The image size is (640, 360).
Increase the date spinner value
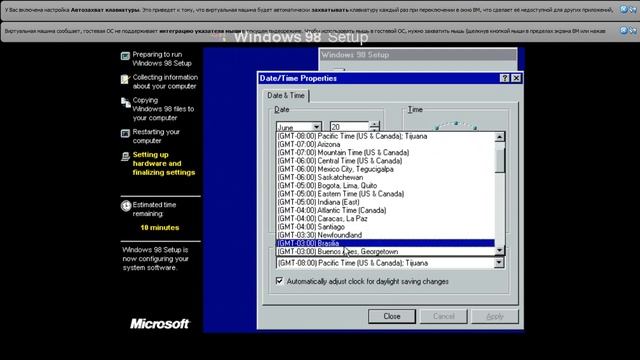point(374,124)
